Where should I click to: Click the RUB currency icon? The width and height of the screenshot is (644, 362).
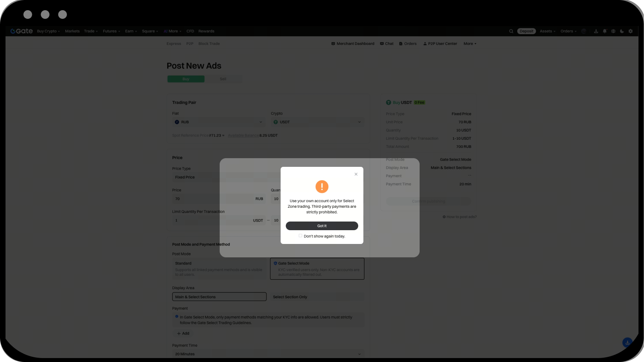(x=177, y=122)
